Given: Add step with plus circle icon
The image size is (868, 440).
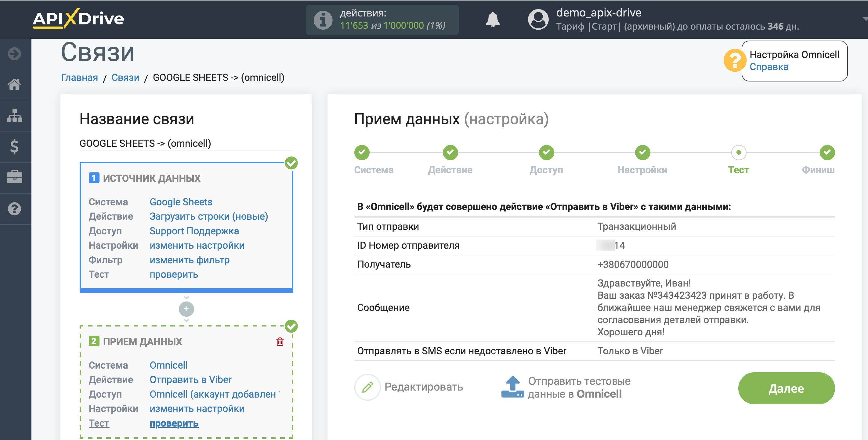Looking at the screenshot, I should [186, 308].
